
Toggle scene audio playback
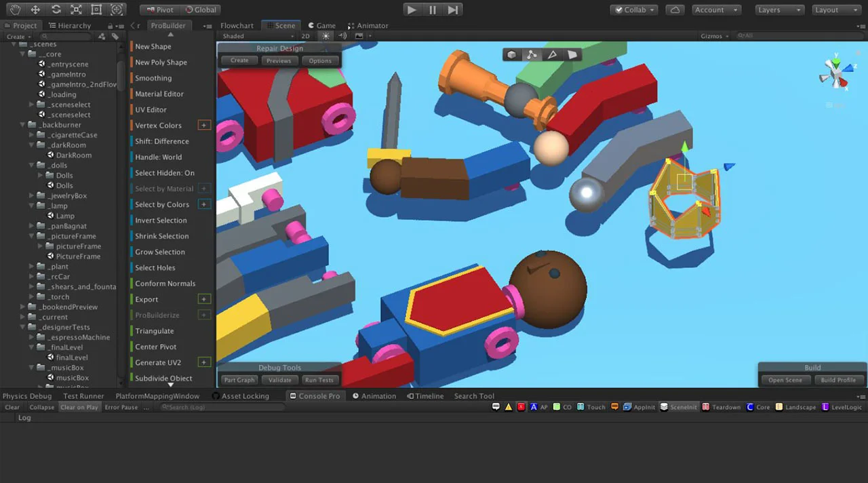pos(342,36)
